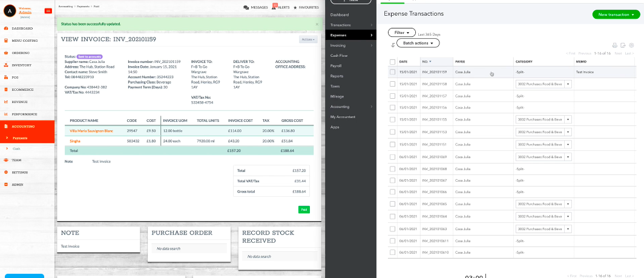Viewport: 644px width, 278px height.
Task: Open Dashboard in QuickBooks menu
Action: click(340, 15)
